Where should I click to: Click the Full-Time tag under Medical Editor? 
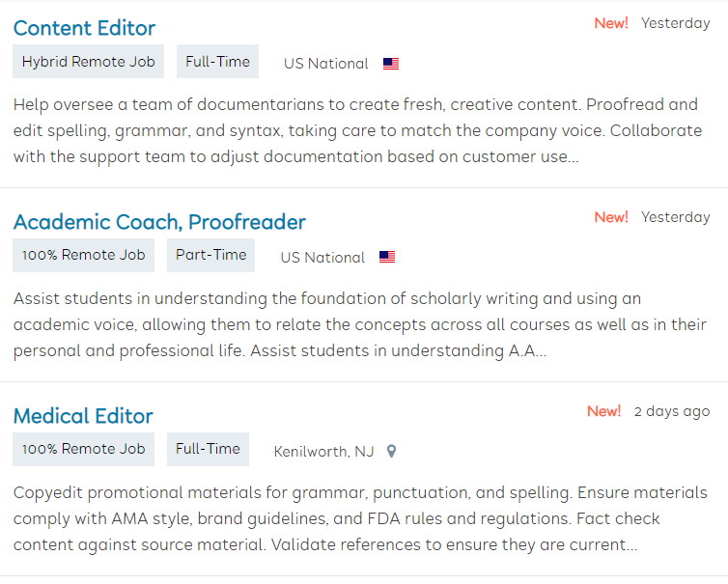[208, 449]
